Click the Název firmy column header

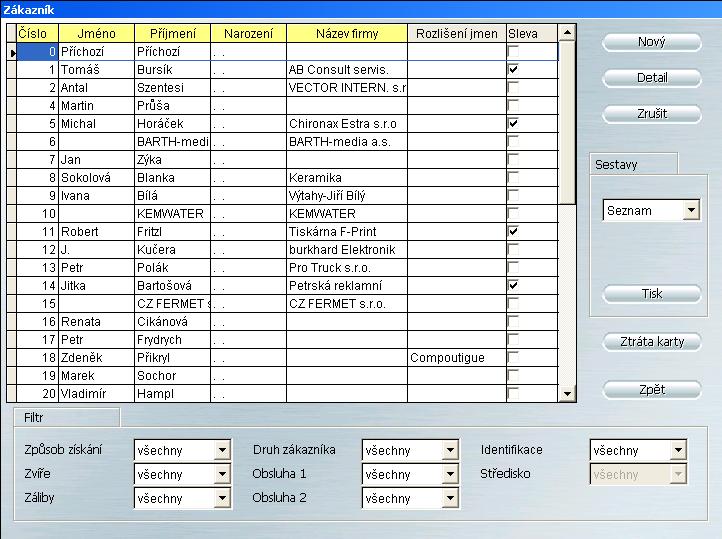click(346, 34)
